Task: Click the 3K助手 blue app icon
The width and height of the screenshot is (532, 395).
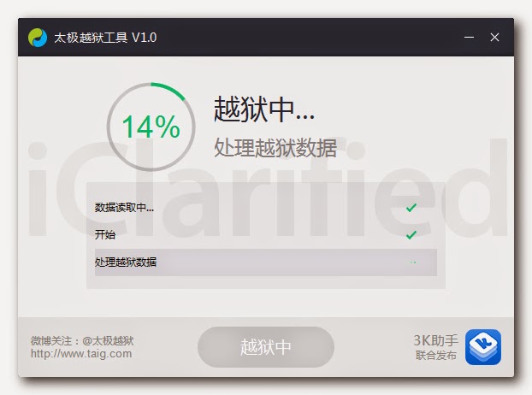Action: (483, 347)
